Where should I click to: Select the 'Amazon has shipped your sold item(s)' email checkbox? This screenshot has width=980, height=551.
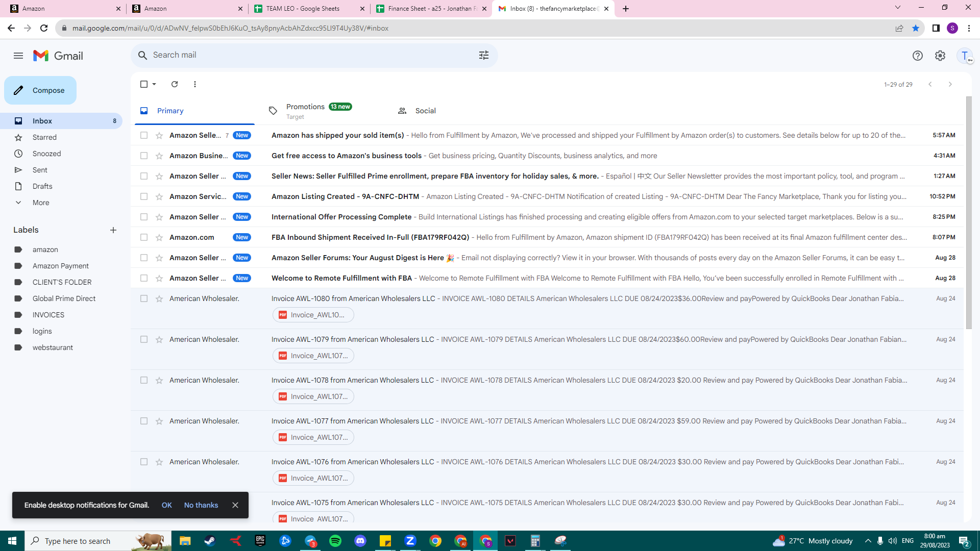coord(144,135)
